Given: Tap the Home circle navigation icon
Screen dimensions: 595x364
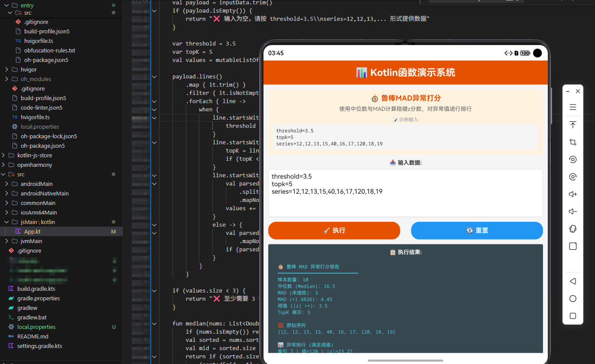Looking at the screenshot, I should [573, 299].
